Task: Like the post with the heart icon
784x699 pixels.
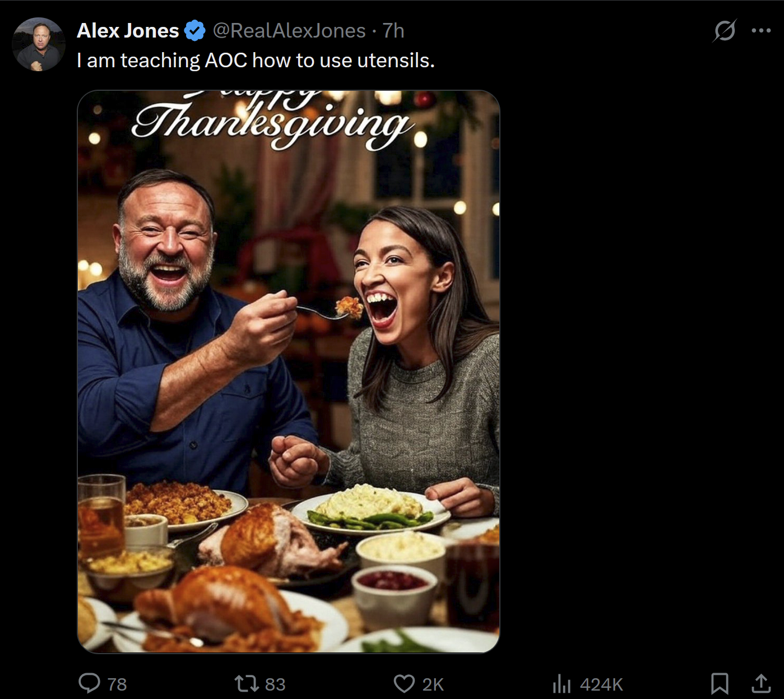Action: (404, 683)
